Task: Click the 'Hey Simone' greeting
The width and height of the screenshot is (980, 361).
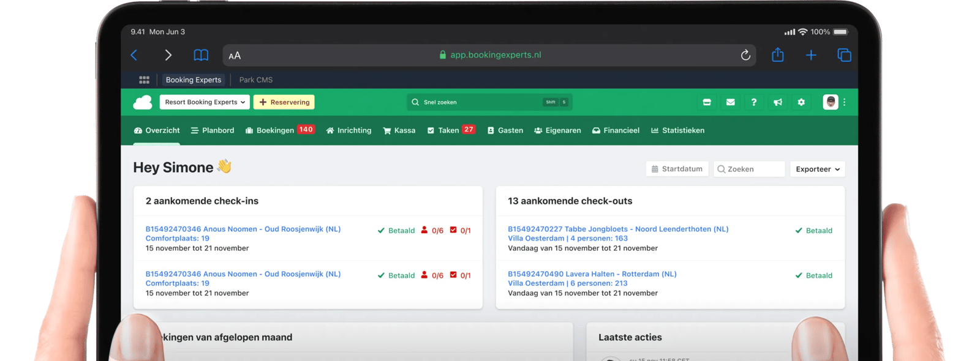Action: pos(173,168)
